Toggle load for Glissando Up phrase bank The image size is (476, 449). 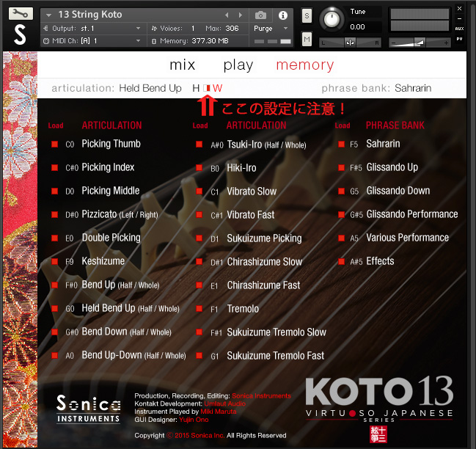point(342,168)
